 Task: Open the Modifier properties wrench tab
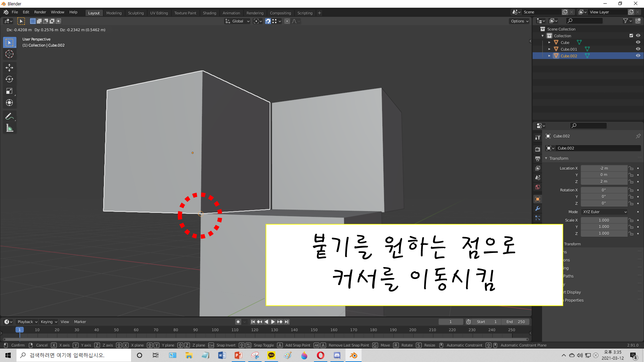pos(537,209)
